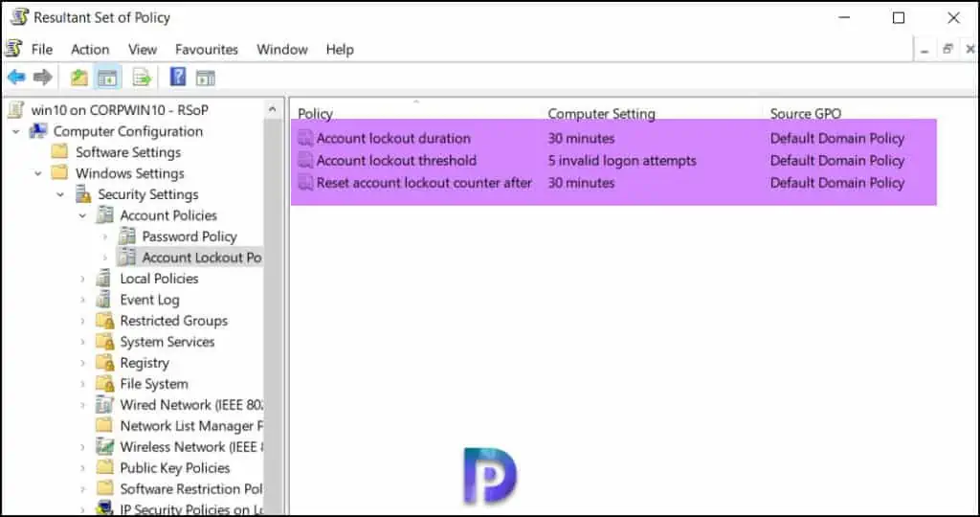980x517 pixels.
Task: Click '30 minutes' value for lockout duration
Action: click(581, 138)
